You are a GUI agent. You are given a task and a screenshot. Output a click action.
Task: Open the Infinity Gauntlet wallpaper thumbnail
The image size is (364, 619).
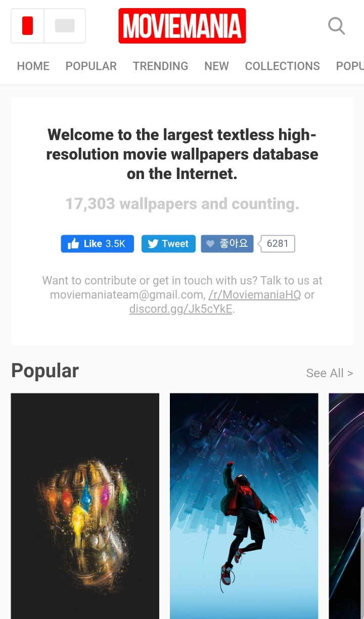[85, 506]
